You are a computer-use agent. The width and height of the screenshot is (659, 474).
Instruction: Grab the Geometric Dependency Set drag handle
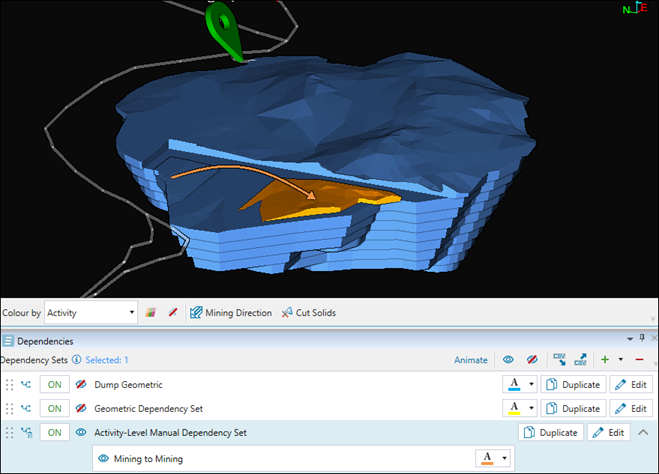pos(9,408)
